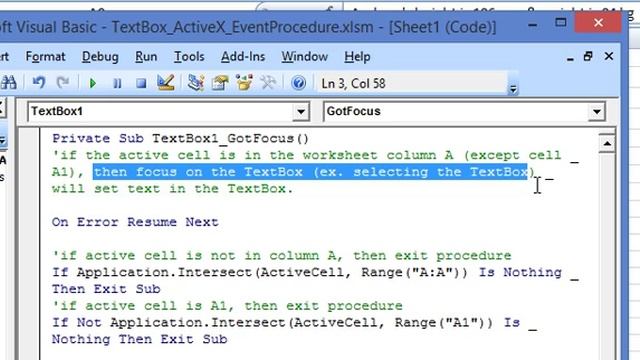Click the line 'Private Sub TextBox1_GotFocus()'
The height and width of the screenshot is (360, 640).
tap(180, 138)
